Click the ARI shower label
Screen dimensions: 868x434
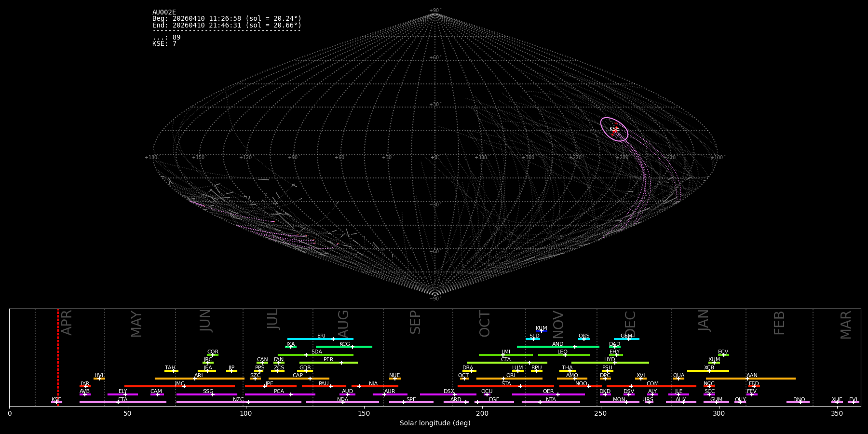click(x=199, y=376)
